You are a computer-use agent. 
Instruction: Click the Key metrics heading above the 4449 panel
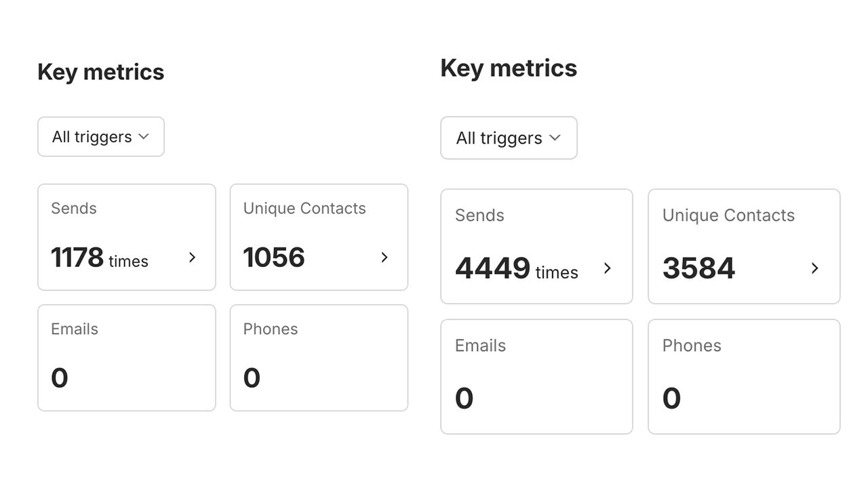click(509, 68)
